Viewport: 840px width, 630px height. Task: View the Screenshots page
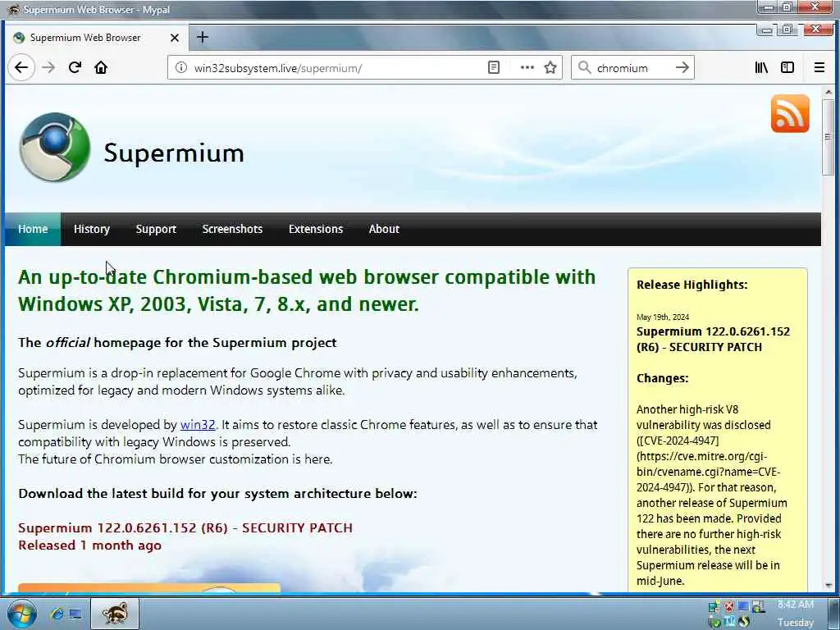tap(232, 229)
